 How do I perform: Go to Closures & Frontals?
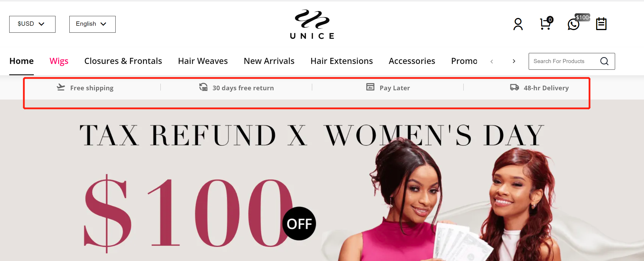coord(123,61)
